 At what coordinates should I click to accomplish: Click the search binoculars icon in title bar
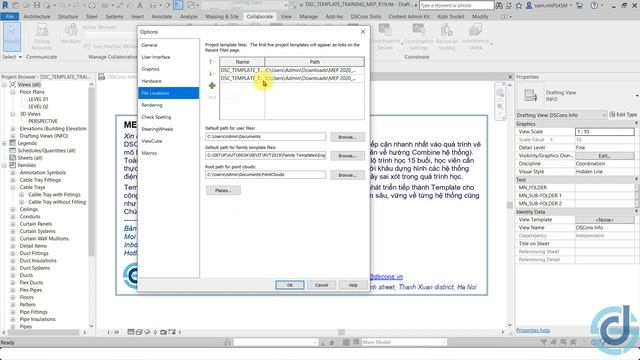coord(499,5)
